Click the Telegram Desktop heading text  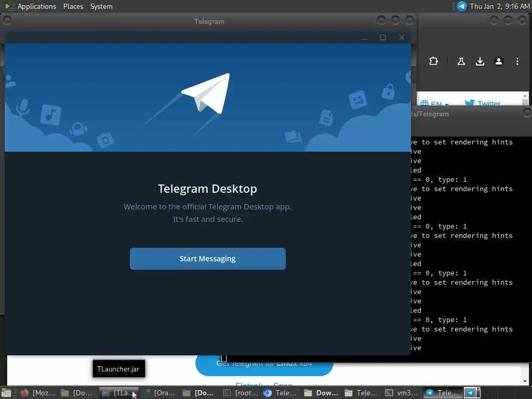207,189
